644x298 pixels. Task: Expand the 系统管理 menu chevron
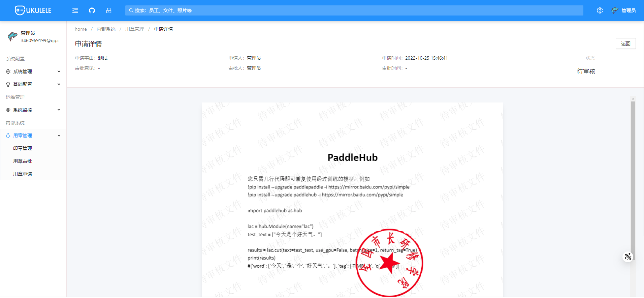(59, 71)
